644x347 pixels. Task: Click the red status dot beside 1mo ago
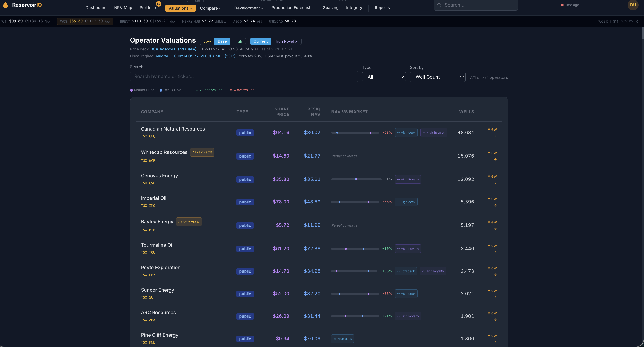pos(562,5)
